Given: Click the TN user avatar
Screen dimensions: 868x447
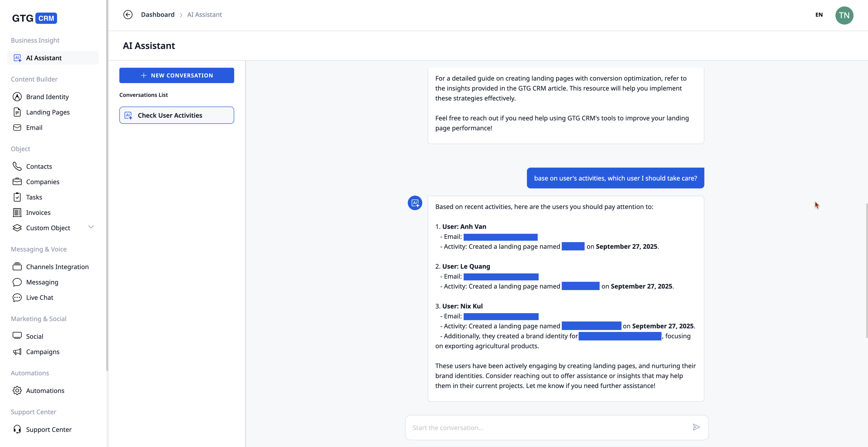Looking at the screenshot, I should [844, 15].
